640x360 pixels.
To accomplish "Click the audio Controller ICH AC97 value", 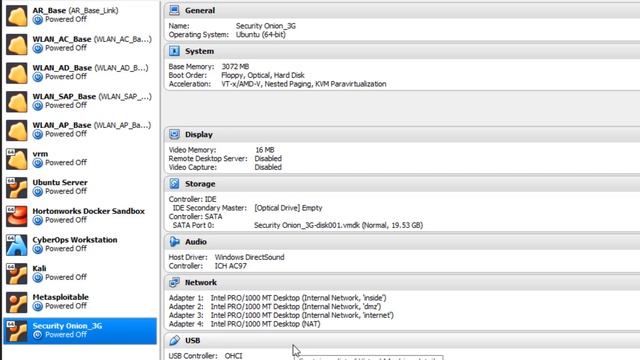I will click(x=231, y=266).
